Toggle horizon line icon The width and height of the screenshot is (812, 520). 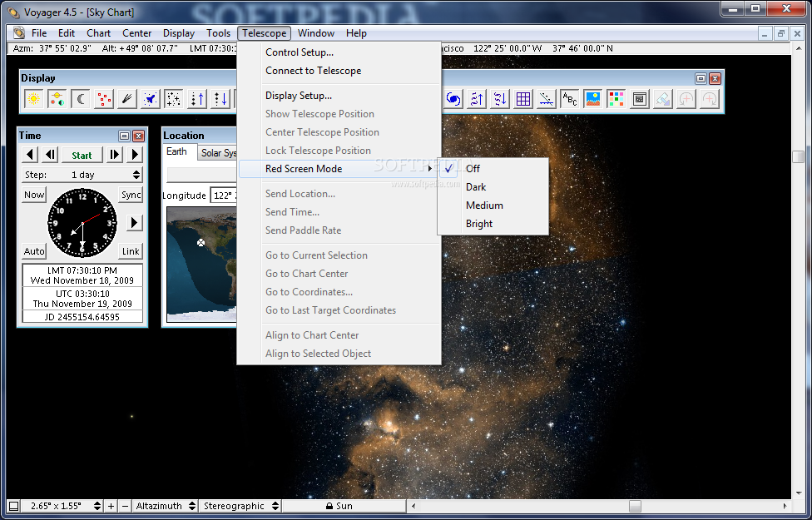pyautogui.click(x=547, y=98)
